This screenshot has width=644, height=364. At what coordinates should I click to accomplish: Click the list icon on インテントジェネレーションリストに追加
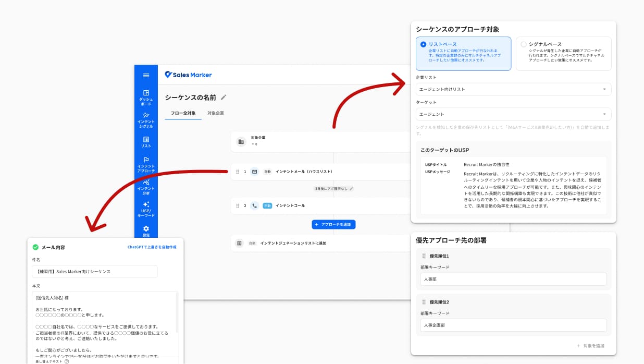pyautogui.click(x=239, y=243)
